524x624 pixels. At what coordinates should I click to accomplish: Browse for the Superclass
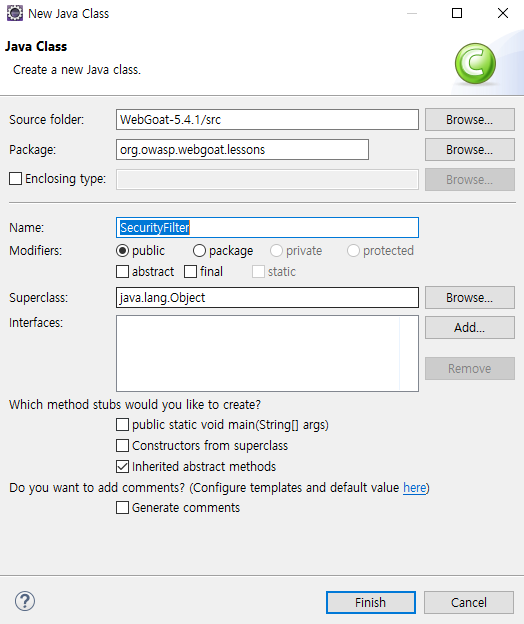pos(469,297)
